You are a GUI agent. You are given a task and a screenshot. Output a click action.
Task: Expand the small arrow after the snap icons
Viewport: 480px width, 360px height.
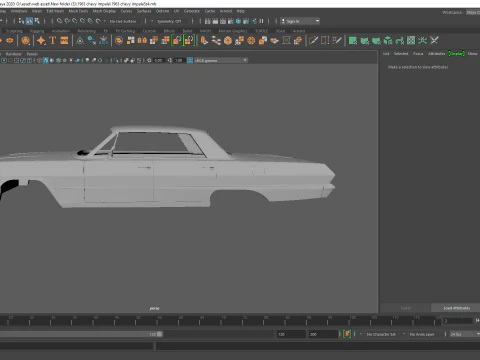pyautogui.click(x=105, y=21)
